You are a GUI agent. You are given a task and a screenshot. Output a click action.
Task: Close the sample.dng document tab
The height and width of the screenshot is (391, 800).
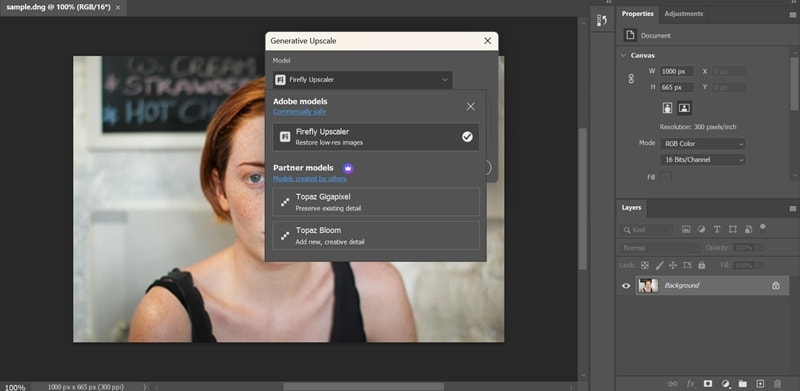118,8
